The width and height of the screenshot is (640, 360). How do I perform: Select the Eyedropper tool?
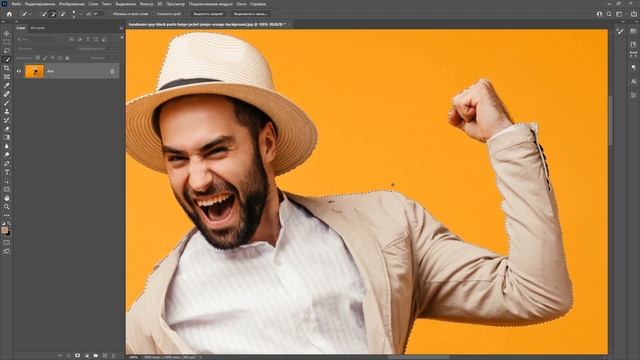pyautogui.click(x=7, y=85)
